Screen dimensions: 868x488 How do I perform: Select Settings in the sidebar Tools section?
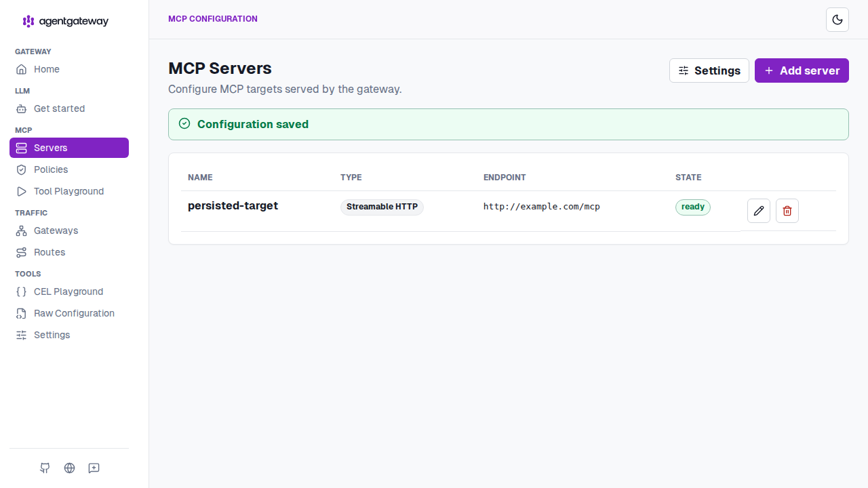click(69, 335)
